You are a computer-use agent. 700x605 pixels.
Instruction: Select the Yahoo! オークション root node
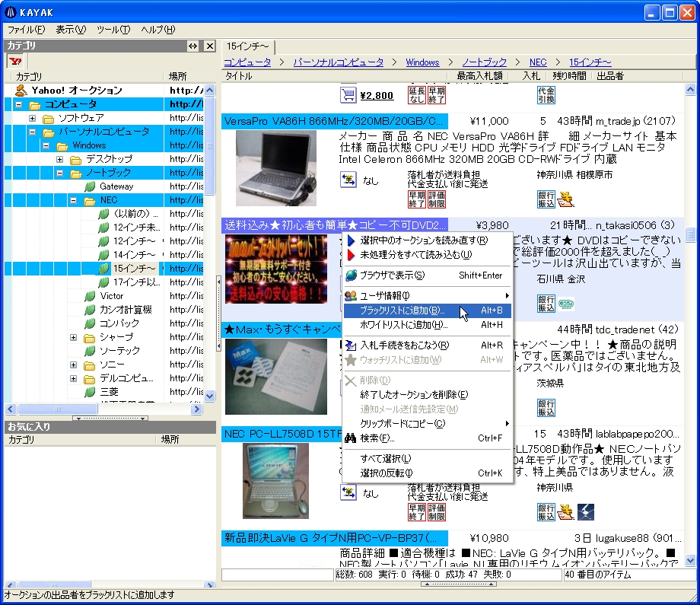pos(76,91)
